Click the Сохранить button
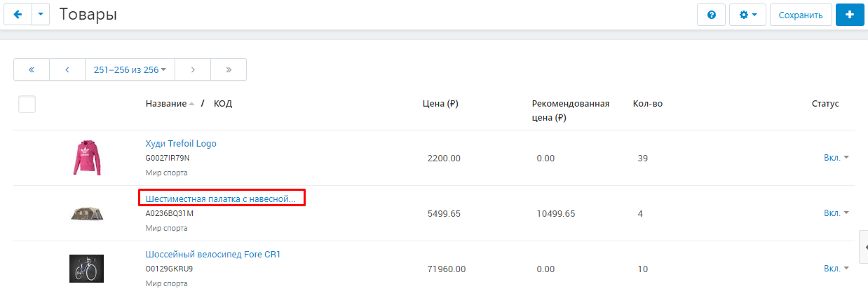This screenshot has height=296, width=868. point(801,14)
